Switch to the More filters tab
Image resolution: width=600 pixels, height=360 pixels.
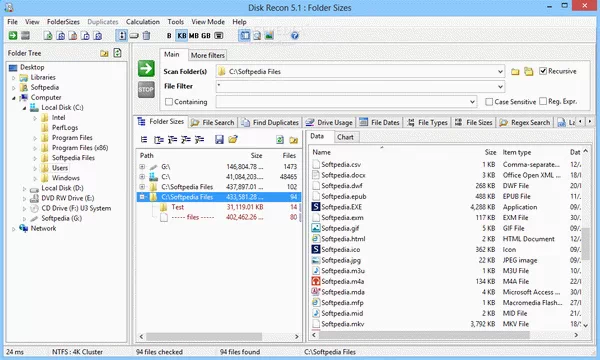[207, 55]
